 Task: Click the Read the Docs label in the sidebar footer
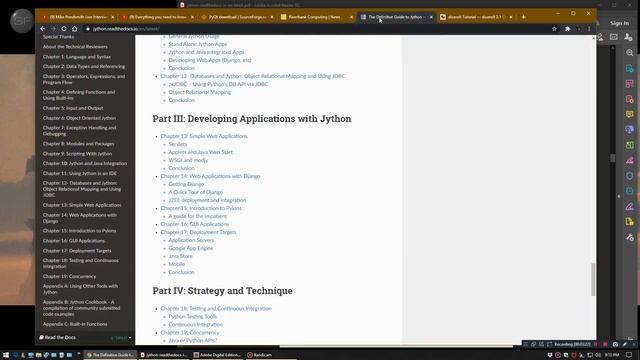[57, 338]
